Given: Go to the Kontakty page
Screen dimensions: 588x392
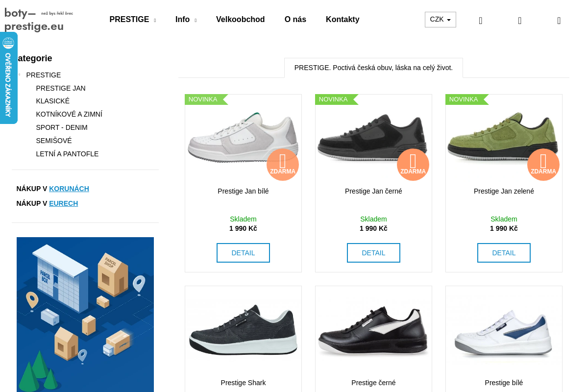Looking at the screenshot, I should click(343, 20).
